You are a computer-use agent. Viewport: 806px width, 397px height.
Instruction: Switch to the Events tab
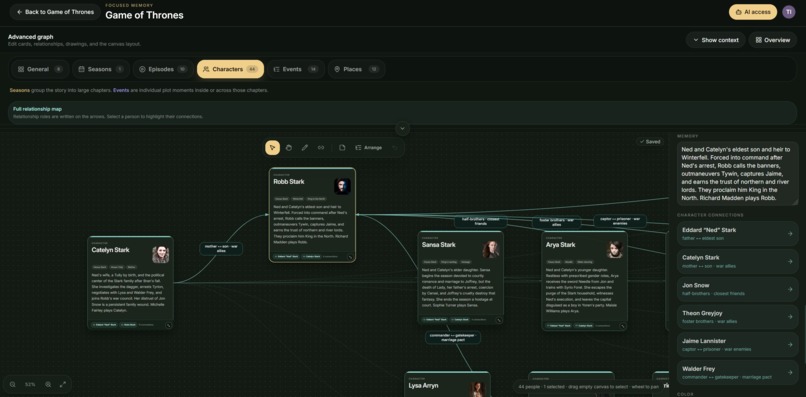pyautogui.click(x=296, y=69)
